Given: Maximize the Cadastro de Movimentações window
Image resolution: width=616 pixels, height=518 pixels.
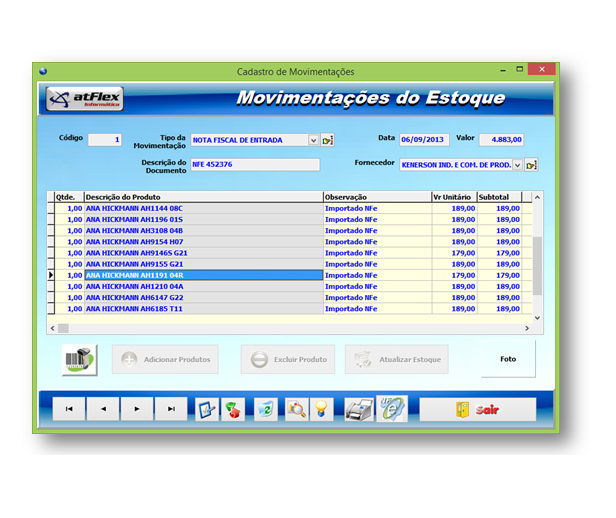Looking at the screenshot, I should pos(519,69).
